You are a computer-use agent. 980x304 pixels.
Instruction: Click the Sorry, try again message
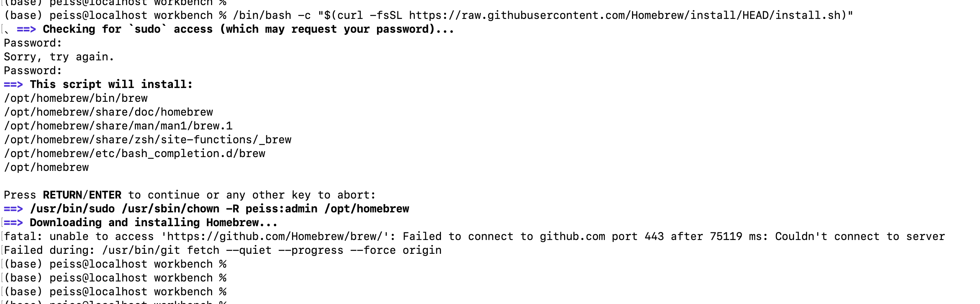(59, 57)
